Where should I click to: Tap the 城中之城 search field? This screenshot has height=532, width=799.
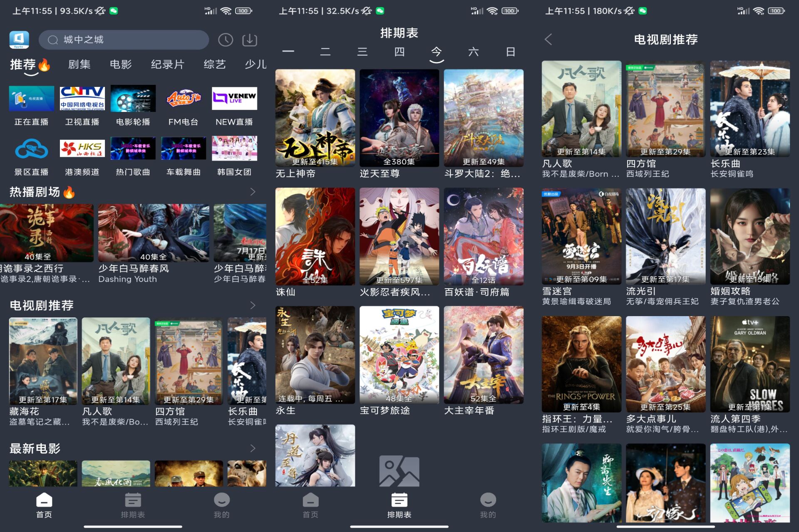click(124, 40)
